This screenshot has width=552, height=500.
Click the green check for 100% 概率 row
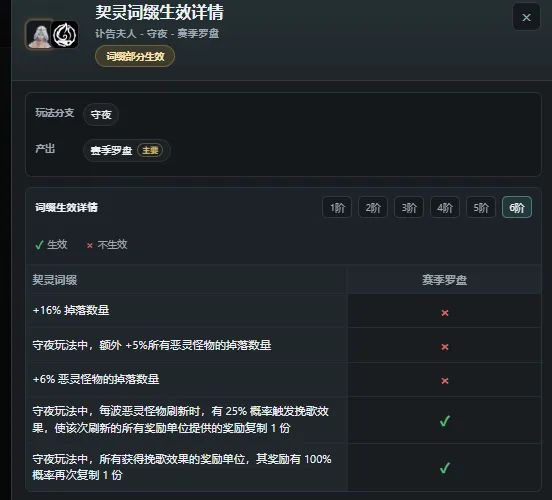[x=445, y=468]
